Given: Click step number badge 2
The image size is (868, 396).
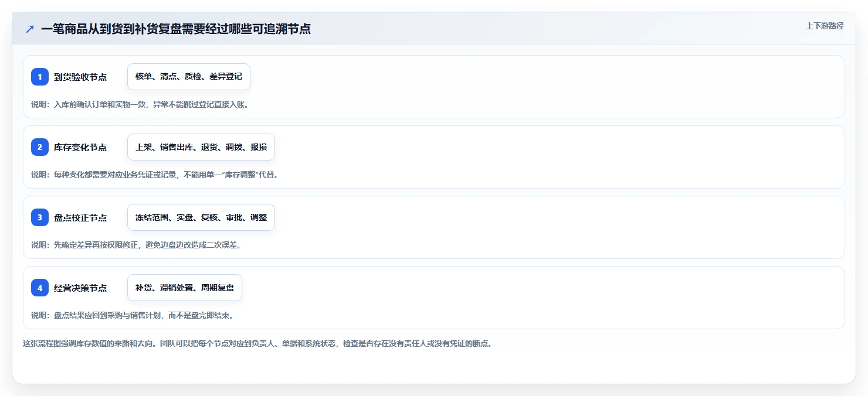Looking at the screenshot, I should coord(40,147).
